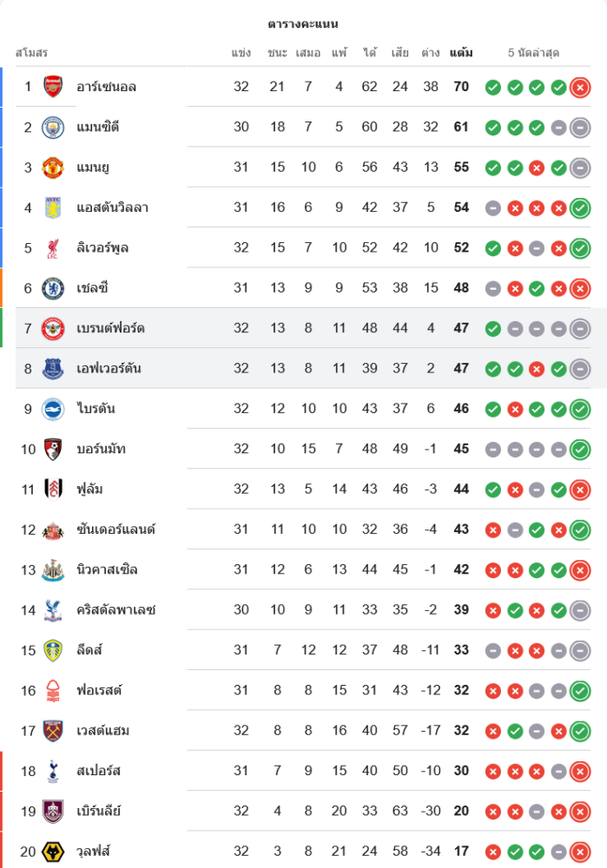Click the Arsenal club crest
607x868 pixels.
pyautogui.click(x=54, y=87)
